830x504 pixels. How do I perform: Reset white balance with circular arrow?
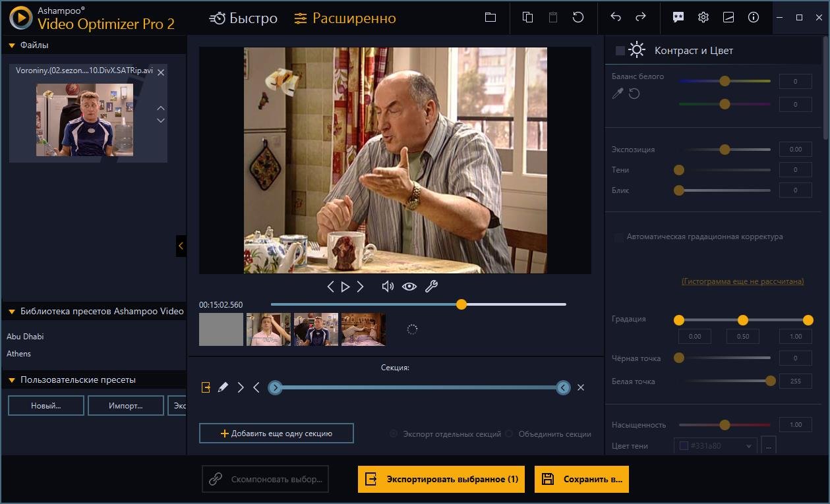(x=634, y=94)
